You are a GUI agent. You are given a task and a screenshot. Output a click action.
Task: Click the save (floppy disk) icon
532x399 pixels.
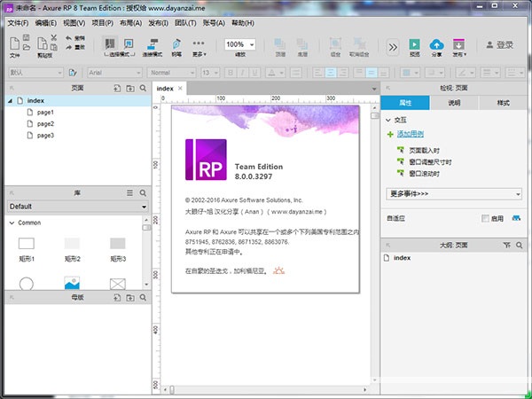point(27,37)
